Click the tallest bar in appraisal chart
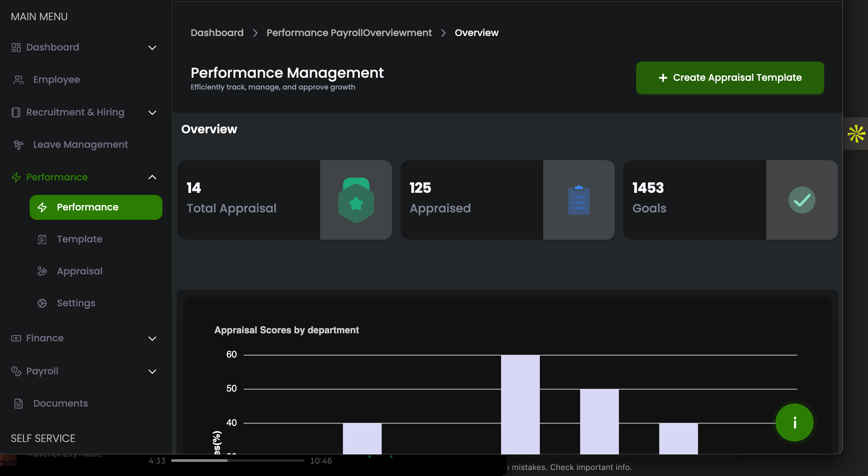Viewport: 868px width, 476px height. pyautogui.click(x=520, y=404)
